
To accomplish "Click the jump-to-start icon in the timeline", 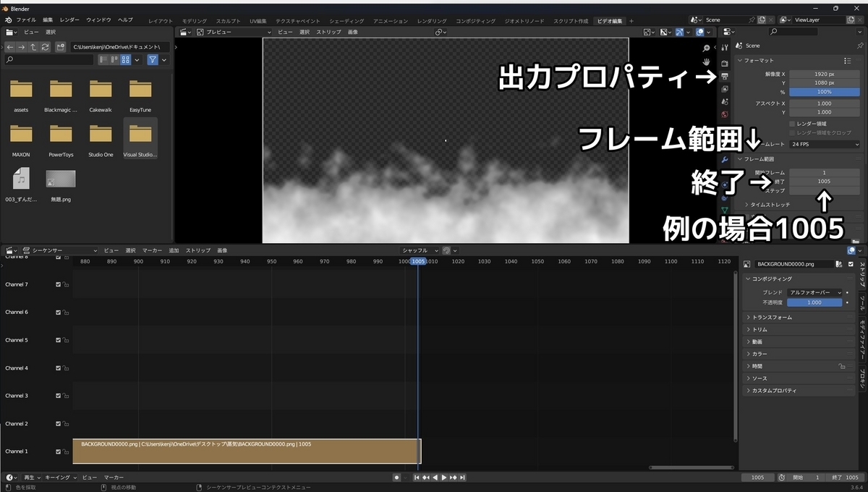I will (417, 477).
